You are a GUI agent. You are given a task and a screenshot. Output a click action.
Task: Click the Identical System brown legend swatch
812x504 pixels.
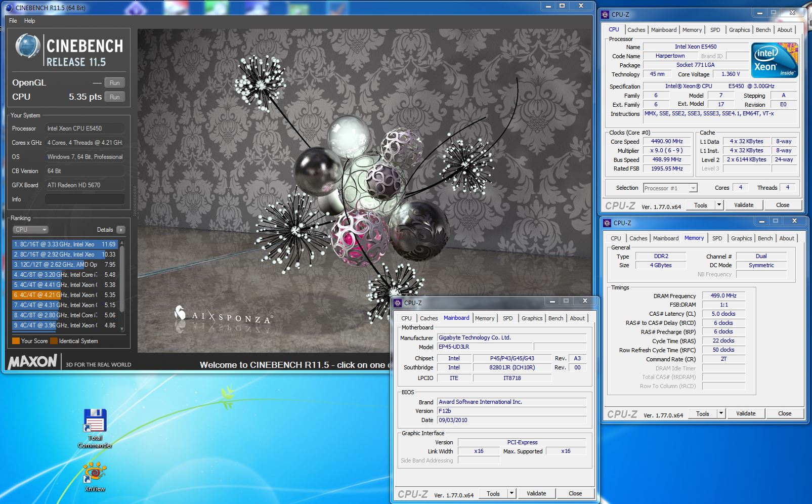tap(54, 341)
